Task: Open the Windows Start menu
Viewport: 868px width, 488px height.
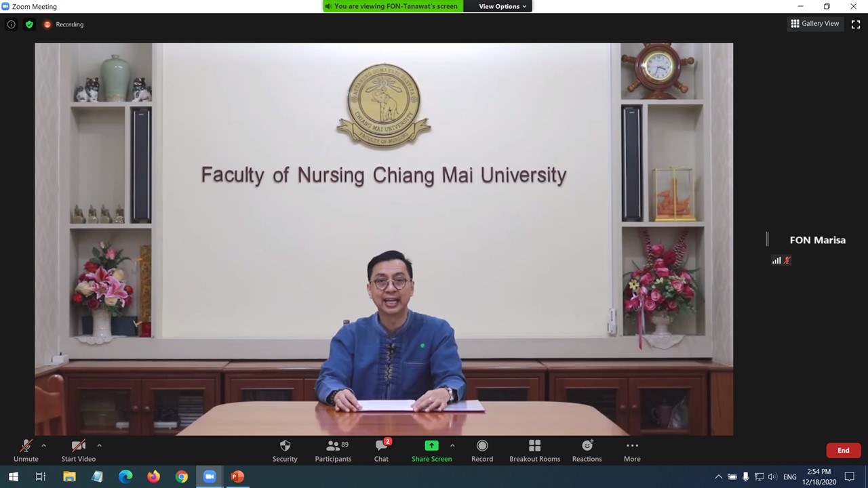Action: tap(13, 476)
